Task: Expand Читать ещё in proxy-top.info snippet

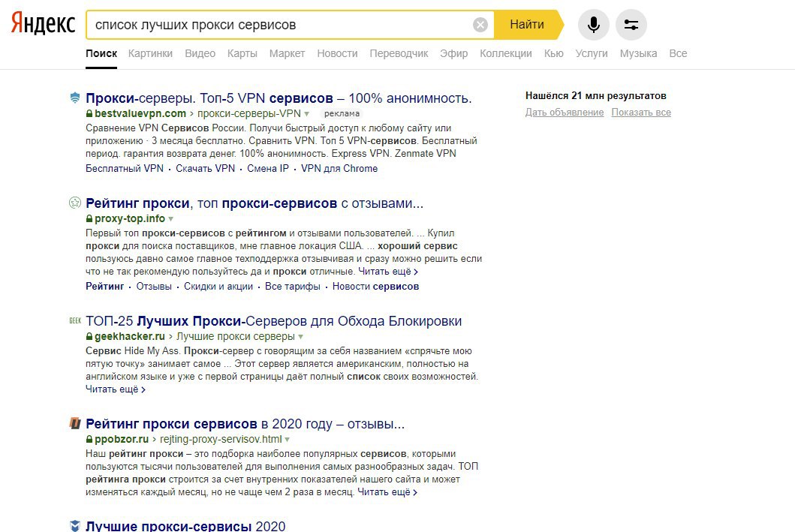Action: tap(388, 272)
